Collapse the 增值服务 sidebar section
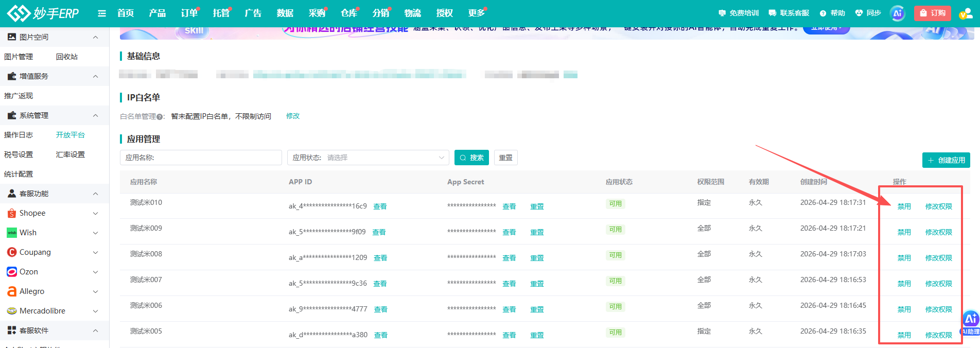The height and width of the screenshot is (348, 980). tap(95, 76)
